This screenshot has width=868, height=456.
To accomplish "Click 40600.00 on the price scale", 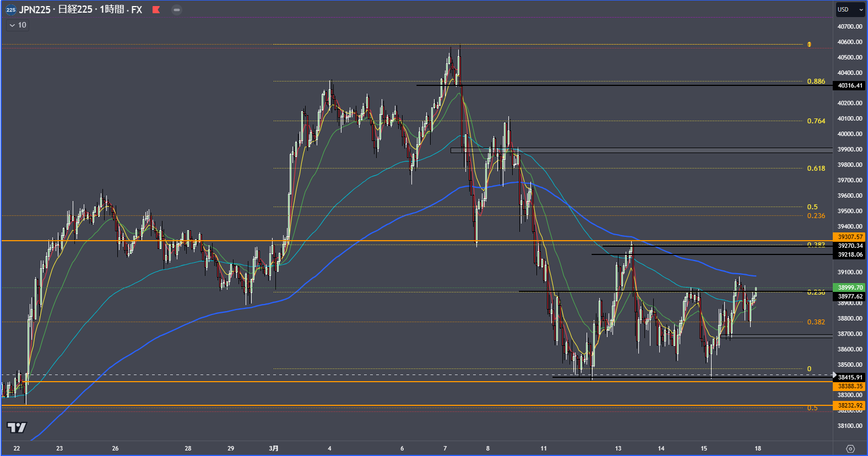I will 850,42.
